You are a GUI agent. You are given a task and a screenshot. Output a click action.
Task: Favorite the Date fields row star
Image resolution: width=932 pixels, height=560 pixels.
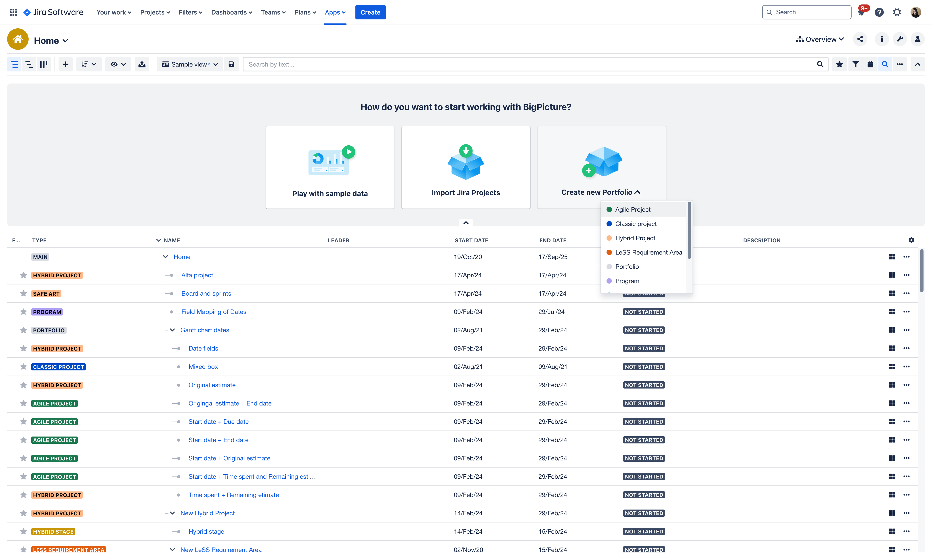pos(23,348)
